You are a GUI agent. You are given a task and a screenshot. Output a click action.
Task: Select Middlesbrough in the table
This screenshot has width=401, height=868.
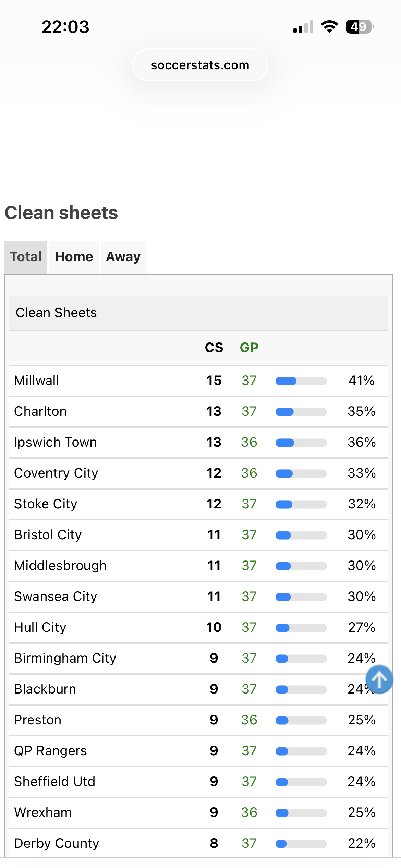[x=60, y=566]
